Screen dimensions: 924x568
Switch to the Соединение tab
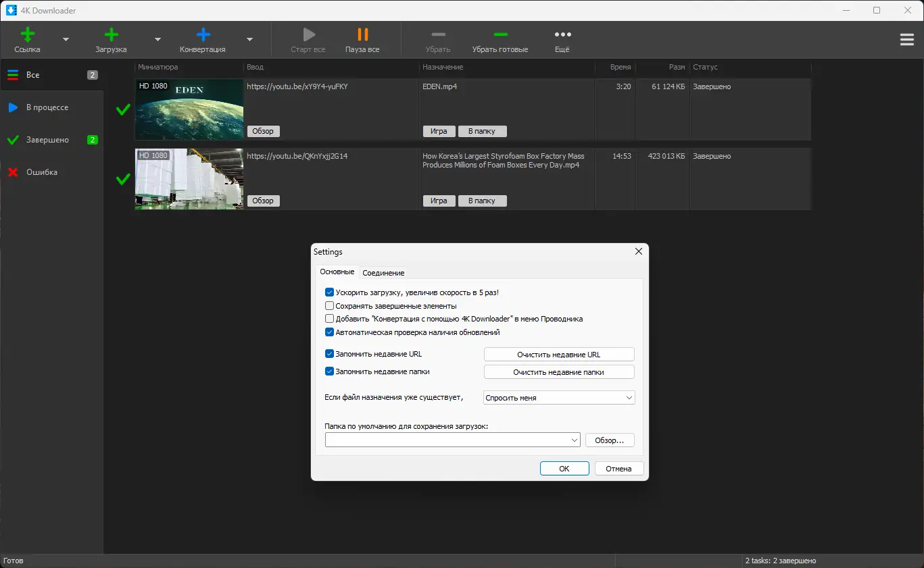383,273
